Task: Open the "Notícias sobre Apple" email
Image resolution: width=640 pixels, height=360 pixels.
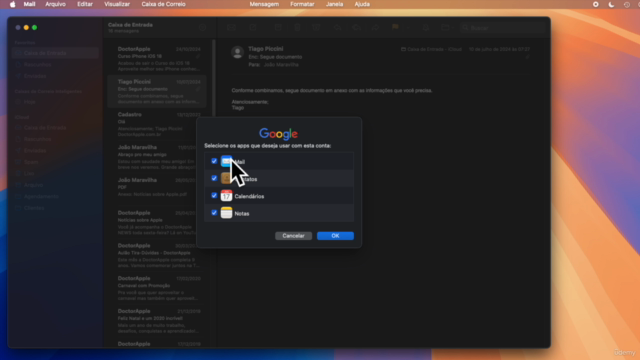Action: tap(157, 222)
